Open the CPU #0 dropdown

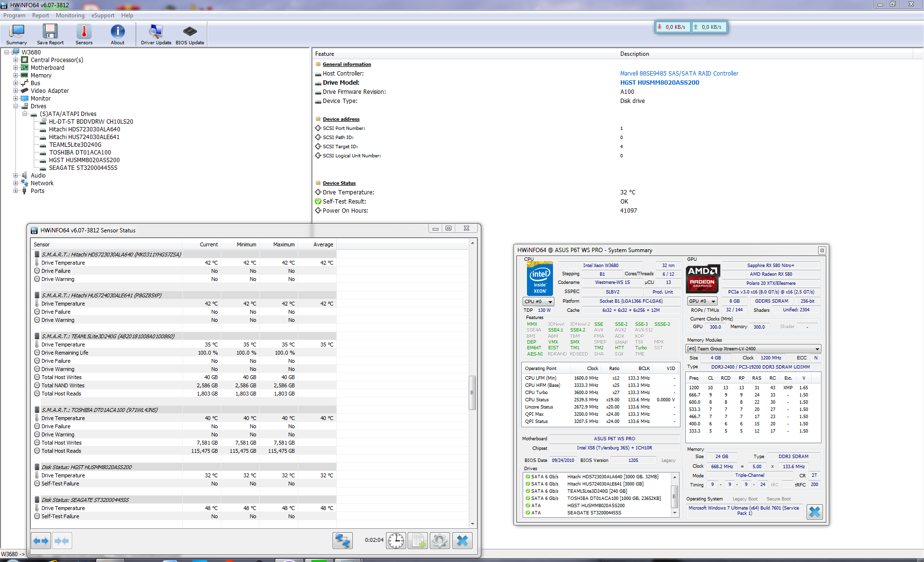(539, 302)
